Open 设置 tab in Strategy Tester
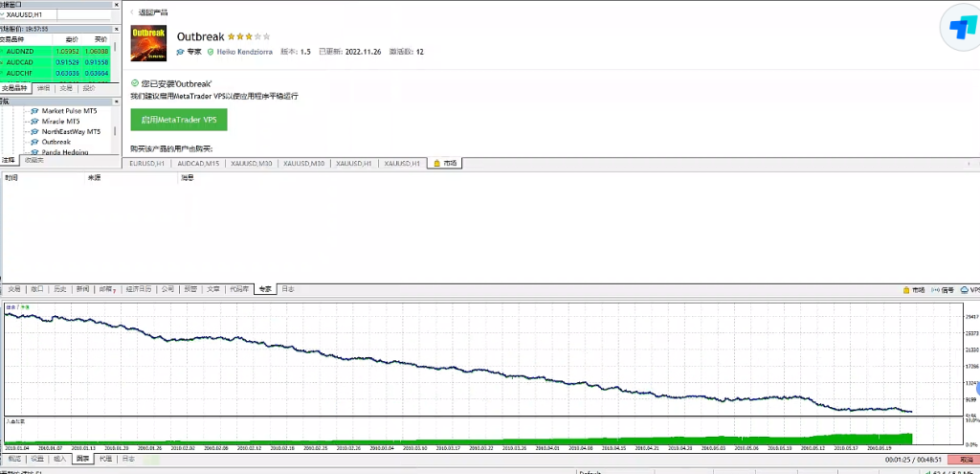 tap(37, 459)
